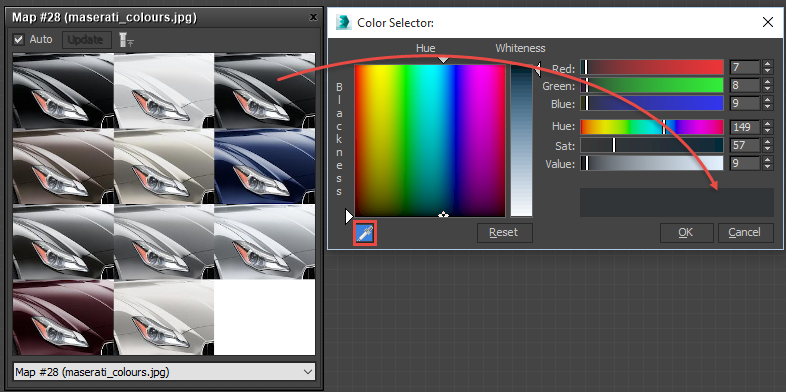Click the pin-to-top icon beside Update
Viewport: 786px width, 392px height.
pyautogui.click(x=126, y=40)
